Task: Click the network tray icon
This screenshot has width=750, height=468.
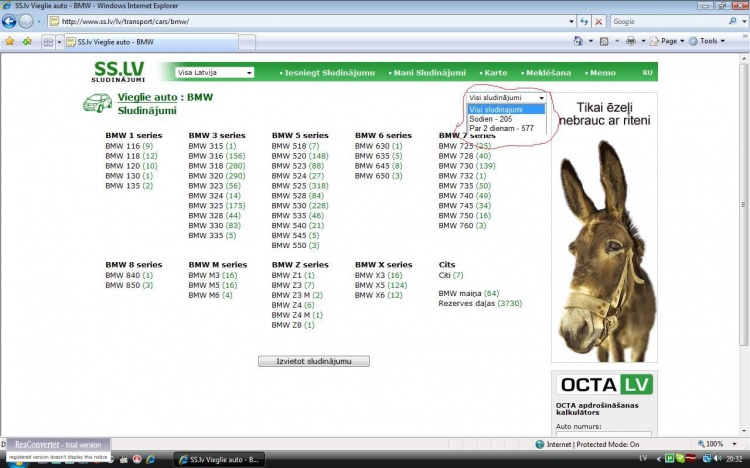Action: [x=706, y=459]
